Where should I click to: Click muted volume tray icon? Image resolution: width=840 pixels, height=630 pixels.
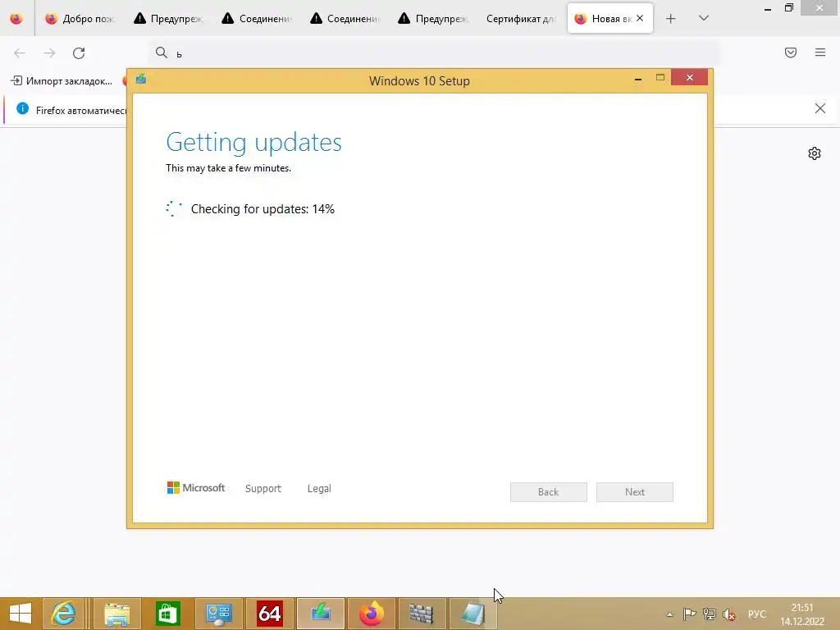point(728,614)
